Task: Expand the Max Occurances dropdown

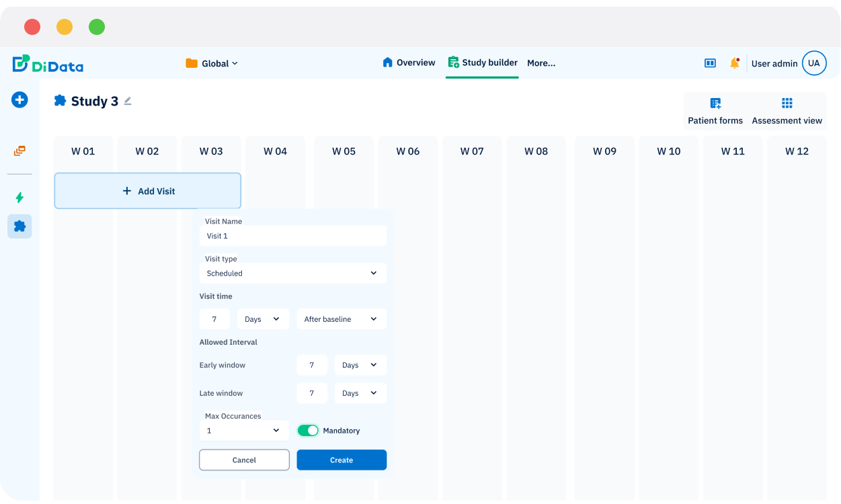Action: click(244, 431)
